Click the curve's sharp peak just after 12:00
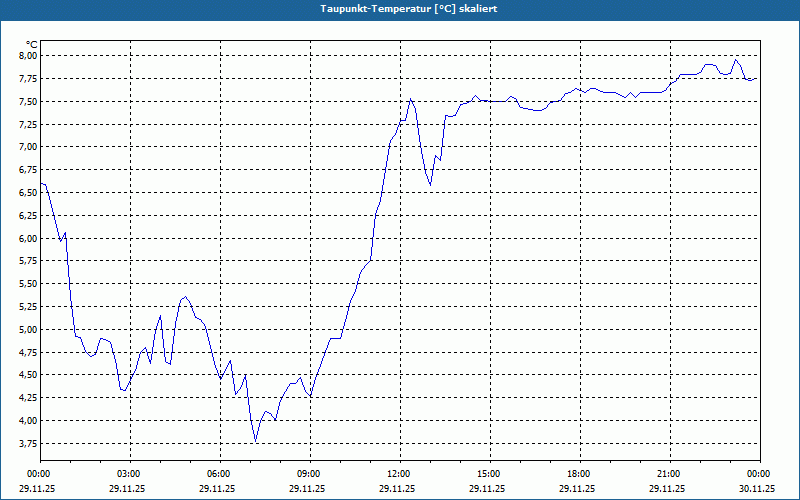 coord(410,99)
